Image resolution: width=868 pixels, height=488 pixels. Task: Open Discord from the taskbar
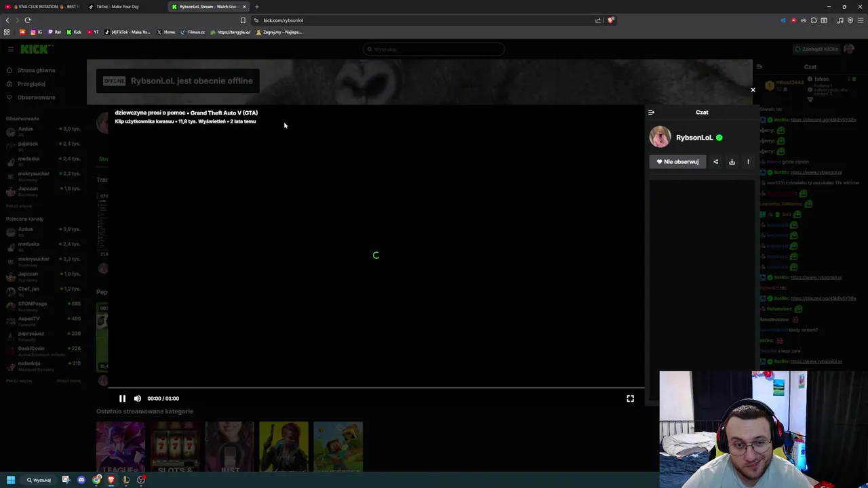point(81,480)
